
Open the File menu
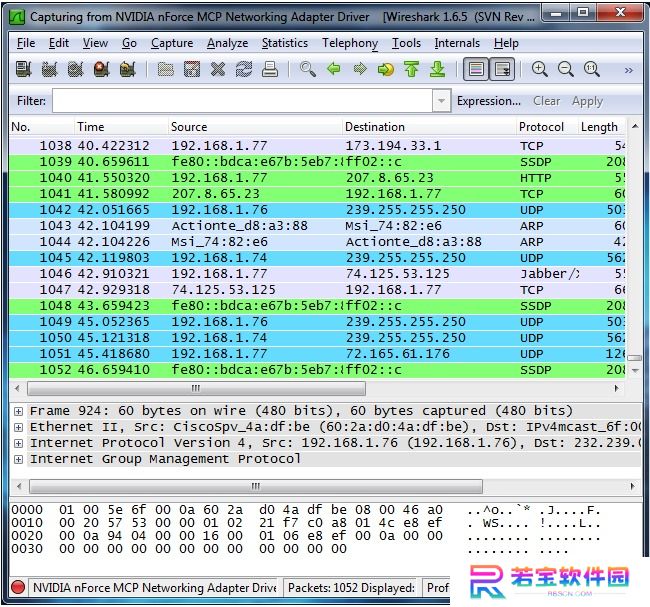pos(26,43)
